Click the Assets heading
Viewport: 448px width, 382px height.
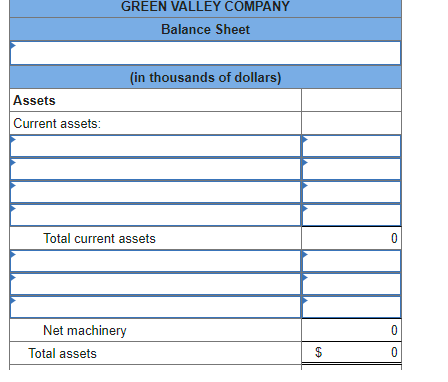point(34,100)
